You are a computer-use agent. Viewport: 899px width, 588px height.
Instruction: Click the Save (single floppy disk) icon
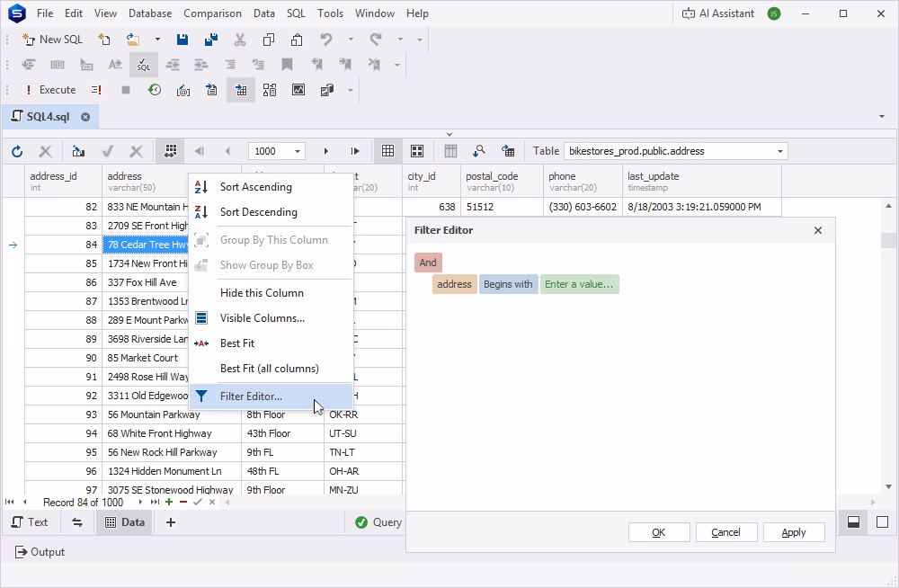click(182, 40)
